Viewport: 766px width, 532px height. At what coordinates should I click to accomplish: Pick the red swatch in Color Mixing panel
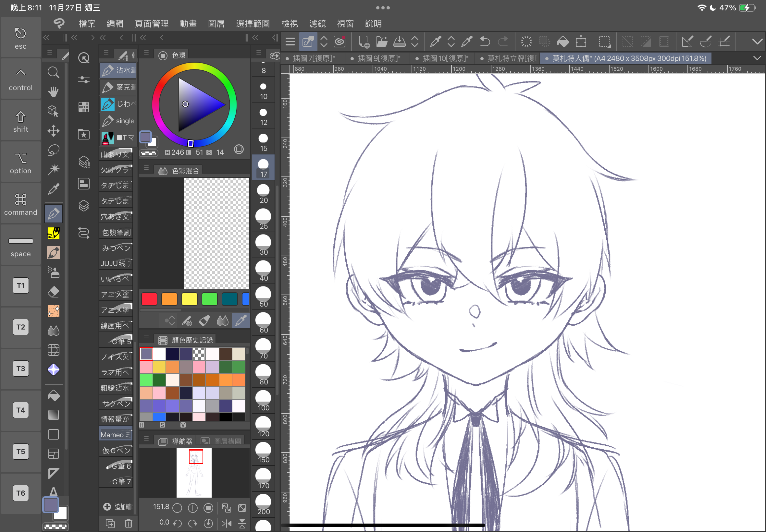click(149, 299)
